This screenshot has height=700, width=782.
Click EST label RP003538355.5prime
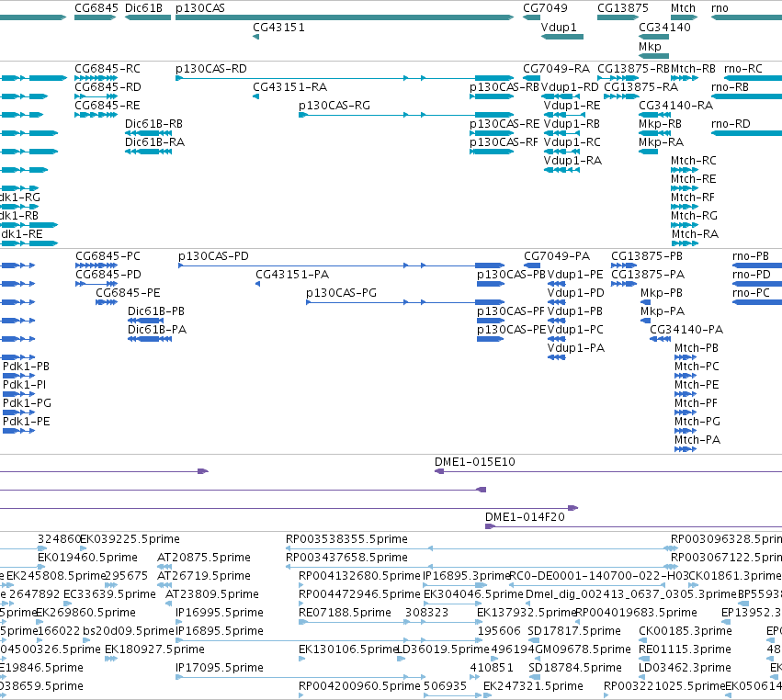click(346, 539)
